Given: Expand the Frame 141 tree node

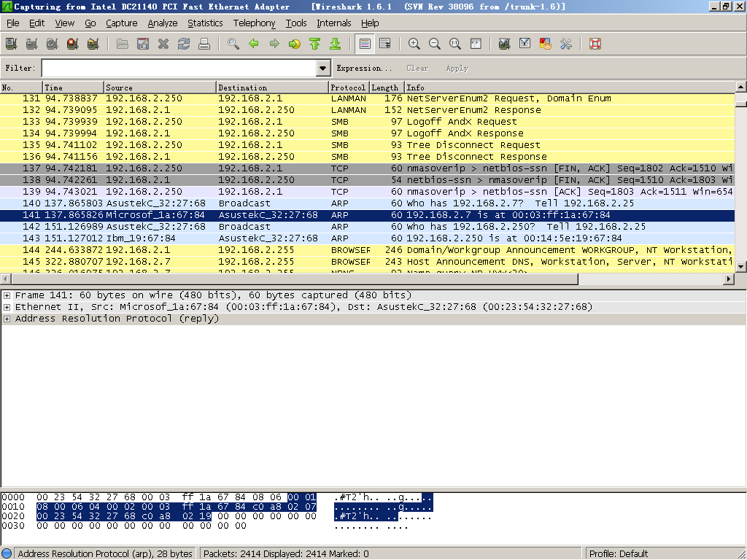Looking at the screenshot, I should [x=7, y=296].
